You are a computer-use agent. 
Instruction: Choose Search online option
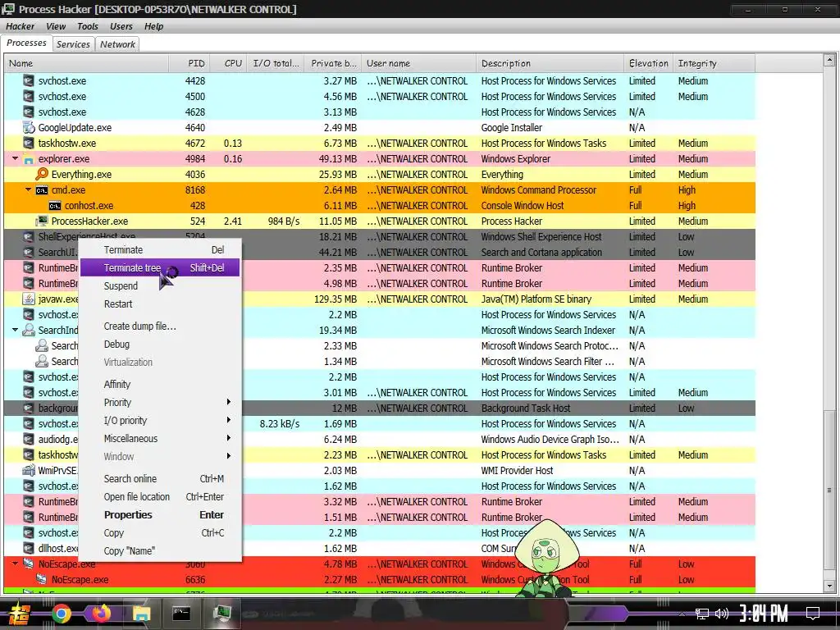coord(160,479)
